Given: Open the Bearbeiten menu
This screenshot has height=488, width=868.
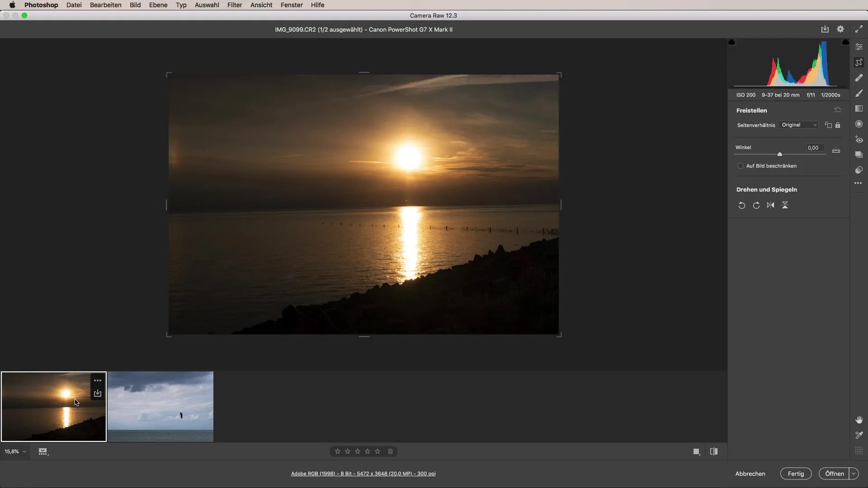Looking at the screenshot, I should 105,5.
